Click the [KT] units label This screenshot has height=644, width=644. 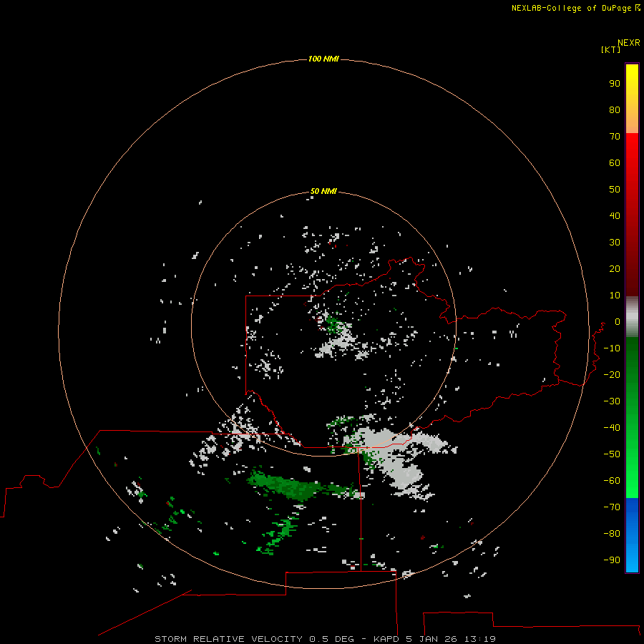pos(611,49)
